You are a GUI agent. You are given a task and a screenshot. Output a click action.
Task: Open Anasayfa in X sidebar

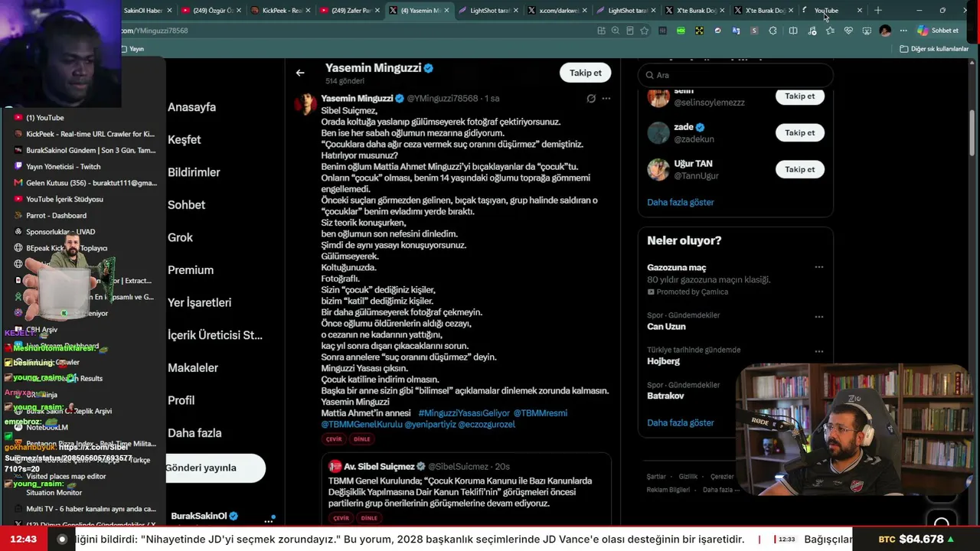click(191, 107)
